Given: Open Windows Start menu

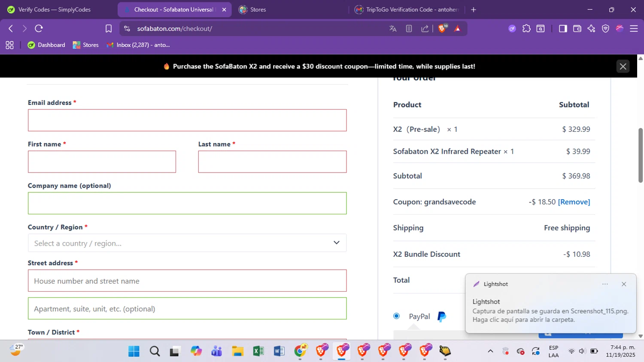Looking at the screenshot, I should (134, 351).
